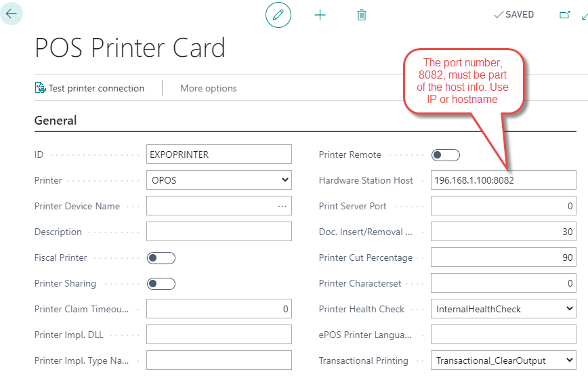
Task: Open card in new window icon
Action: click(565, 15)
